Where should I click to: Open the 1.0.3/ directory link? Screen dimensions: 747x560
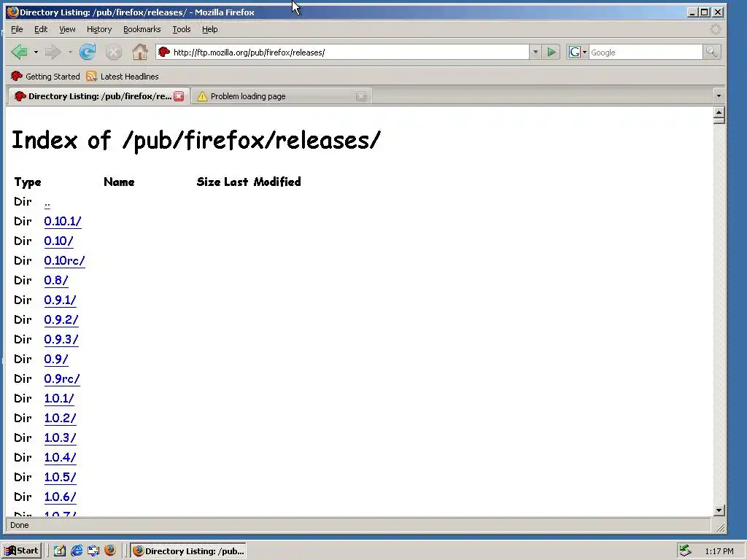coord(60,437)
